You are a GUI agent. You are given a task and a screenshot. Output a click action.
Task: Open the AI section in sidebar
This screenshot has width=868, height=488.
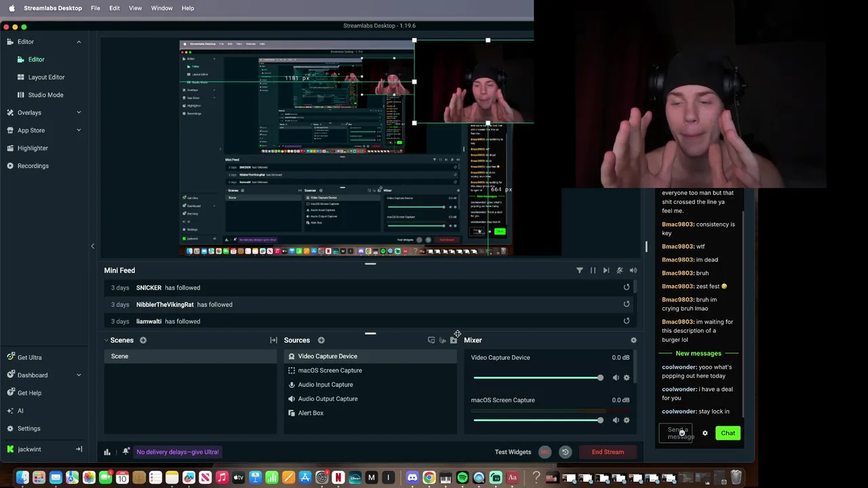click(x=20, y=411)
